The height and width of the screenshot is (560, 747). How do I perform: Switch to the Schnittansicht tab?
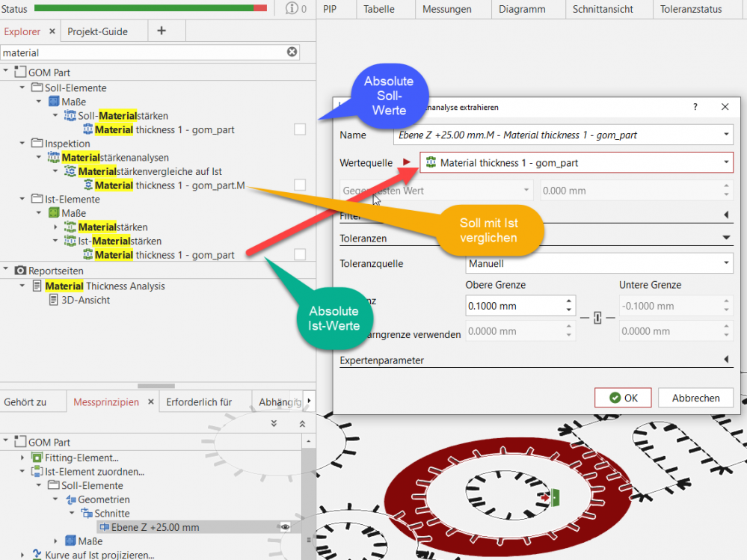click(603, 9)
